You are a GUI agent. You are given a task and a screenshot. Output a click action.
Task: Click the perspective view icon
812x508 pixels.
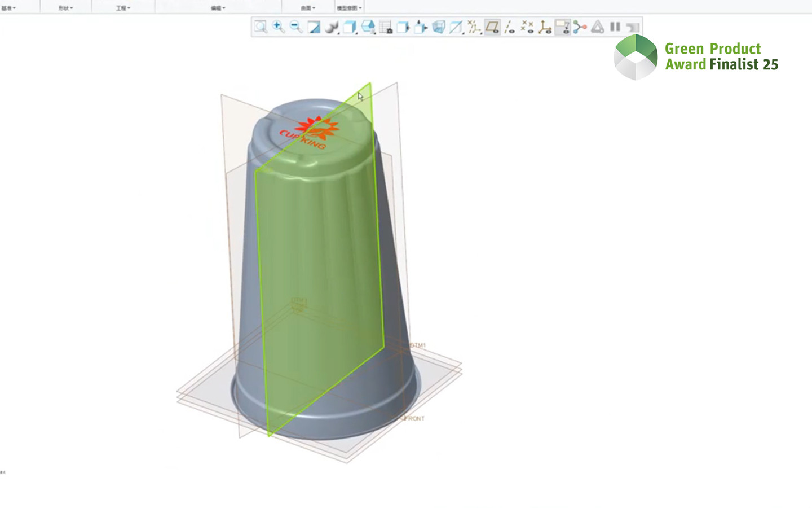click(x=438, y=27)
